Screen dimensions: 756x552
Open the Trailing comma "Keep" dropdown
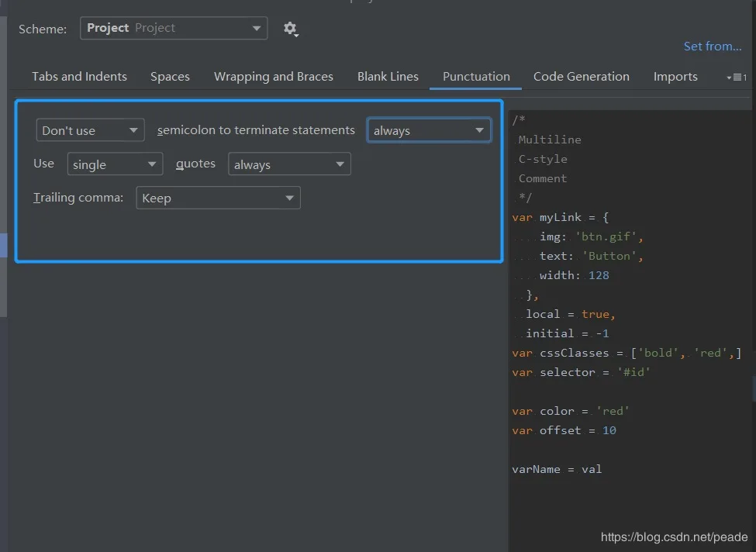(x=217, y=198)
